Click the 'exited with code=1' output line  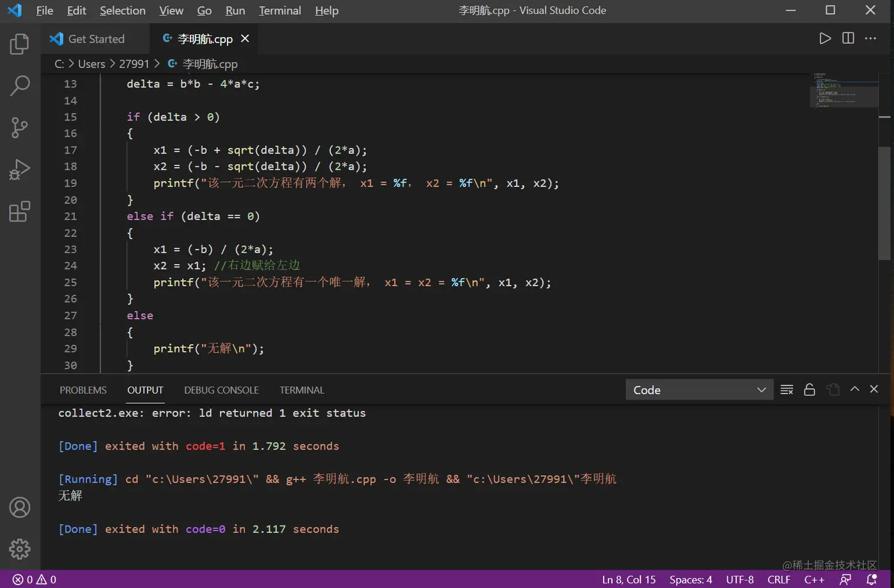coord(199,446)
